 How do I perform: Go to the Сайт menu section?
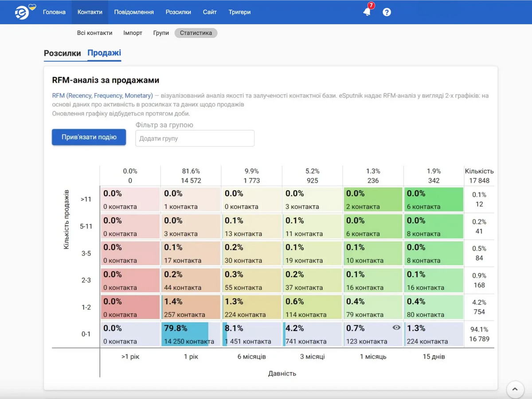click(x=210, y=12)
